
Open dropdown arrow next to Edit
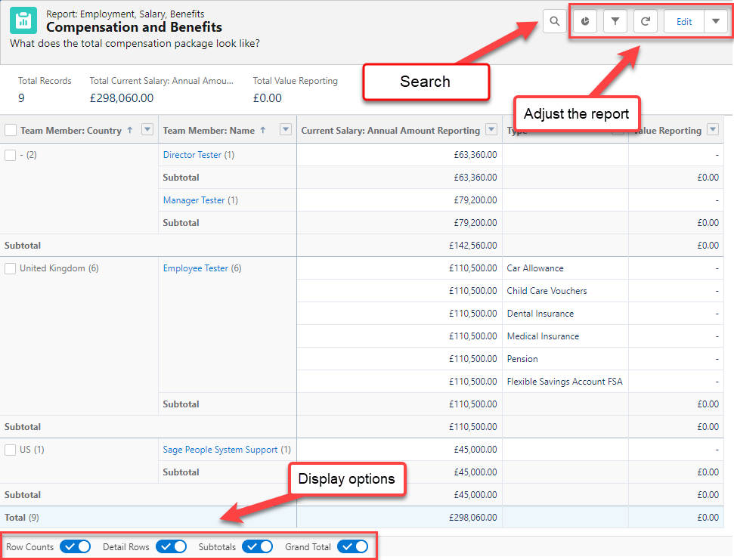point(715,21)
